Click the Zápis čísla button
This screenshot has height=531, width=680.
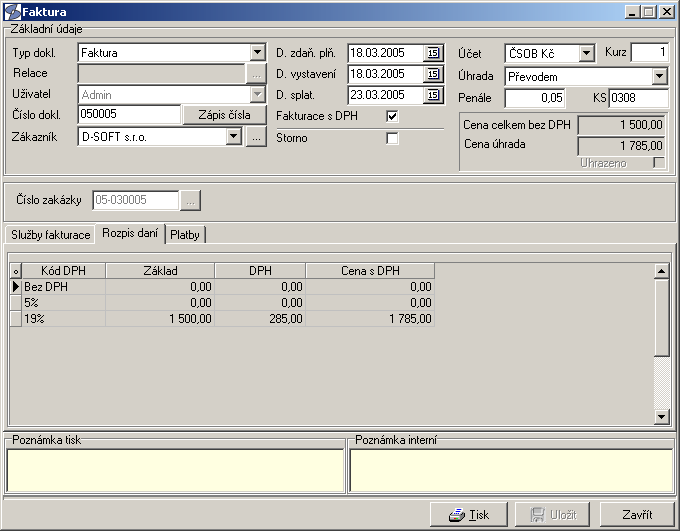tap(224, 115)
